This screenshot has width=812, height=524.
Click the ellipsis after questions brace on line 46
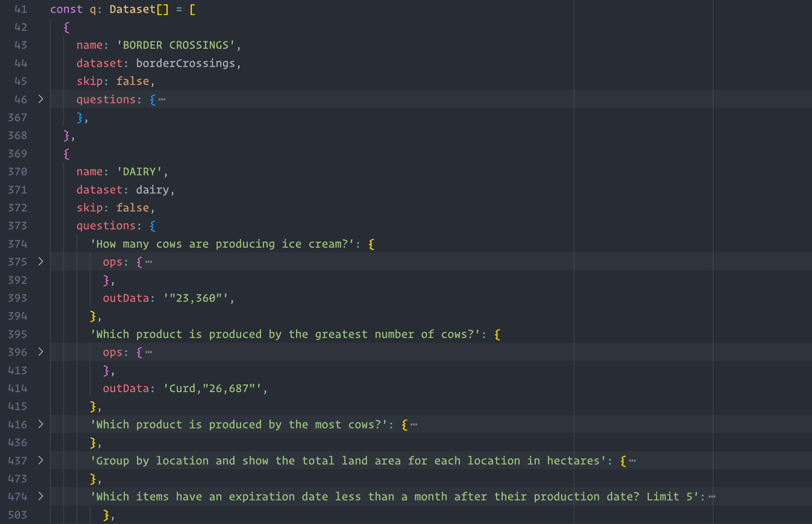pos(162,99)
